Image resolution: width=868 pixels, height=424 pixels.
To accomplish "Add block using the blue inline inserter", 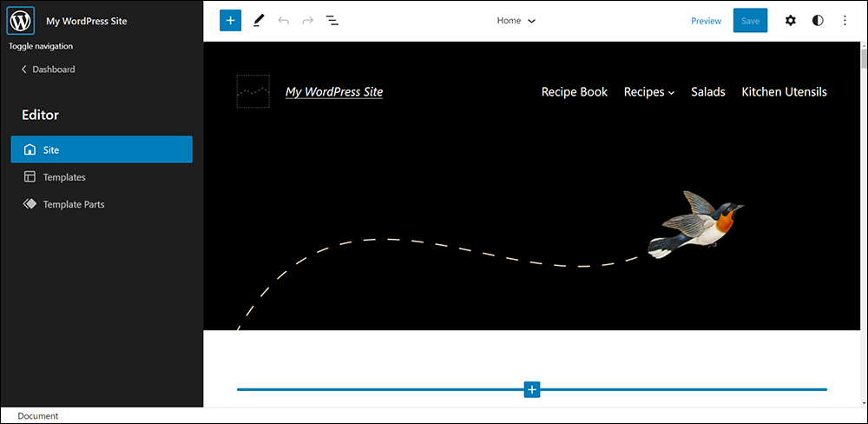I will point(532,389).
